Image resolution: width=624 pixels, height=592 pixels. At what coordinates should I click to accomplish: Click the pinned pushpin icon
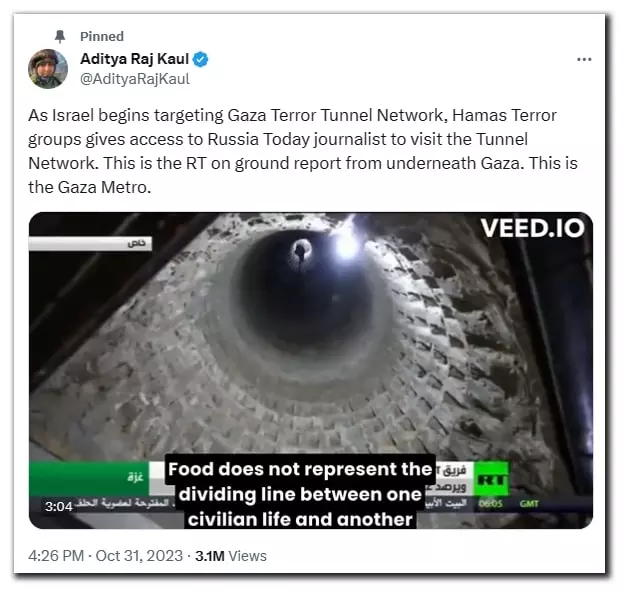point(60,36)
